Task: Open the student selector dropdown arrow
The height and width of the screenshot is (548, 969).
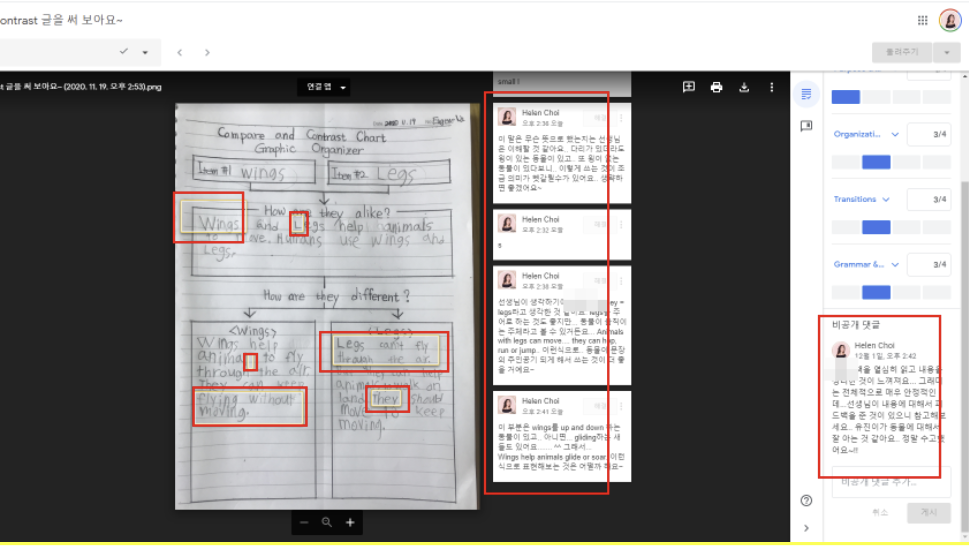Action: tap(145, 53)
